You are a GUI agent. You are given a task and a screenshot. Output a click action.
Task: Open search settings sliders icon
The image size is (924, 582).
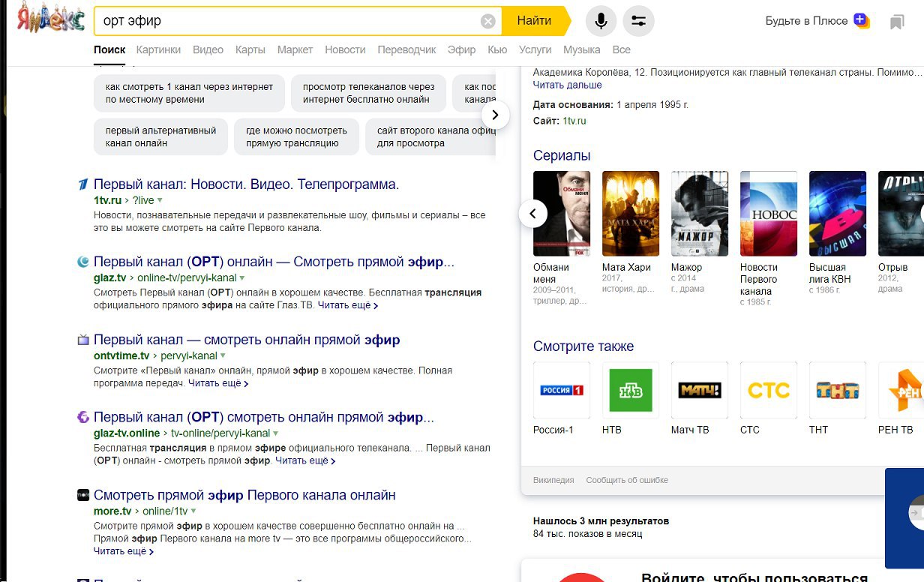(x=639, y=21)
